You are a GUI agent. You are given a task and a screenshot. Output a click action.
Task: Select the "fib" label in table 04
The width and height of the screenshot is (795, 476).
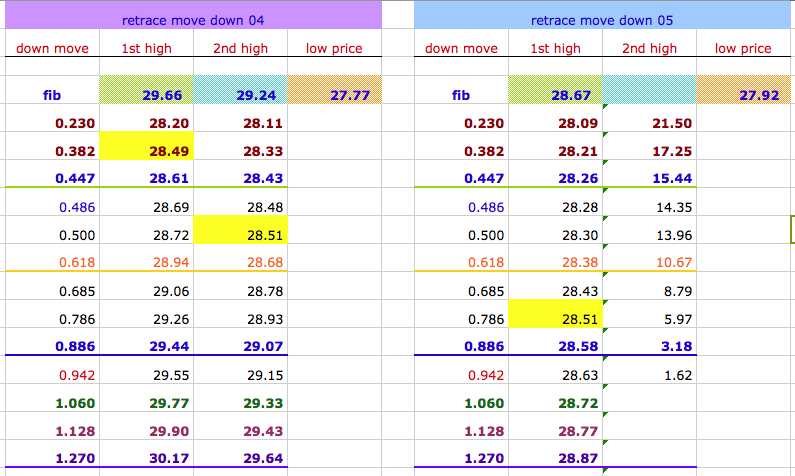pyautogui.click(x=52, y=95)
